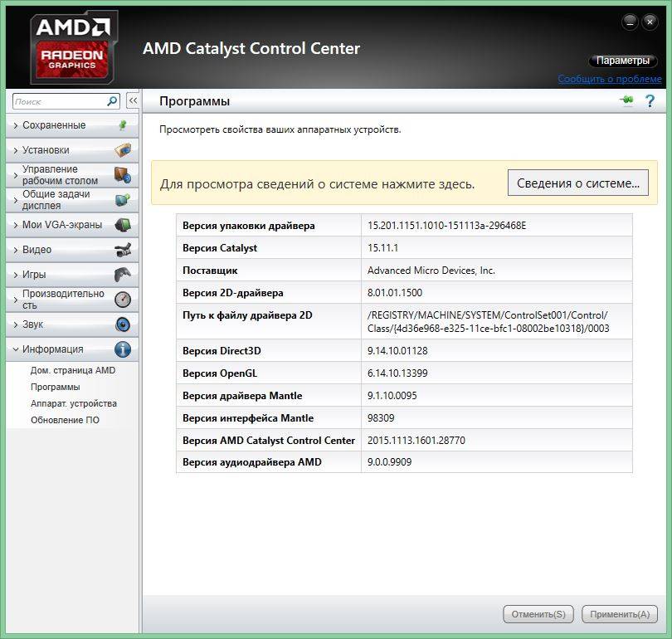
Task: Select Advanced Micro Devices, Inc. value
Action: point(431,271)
